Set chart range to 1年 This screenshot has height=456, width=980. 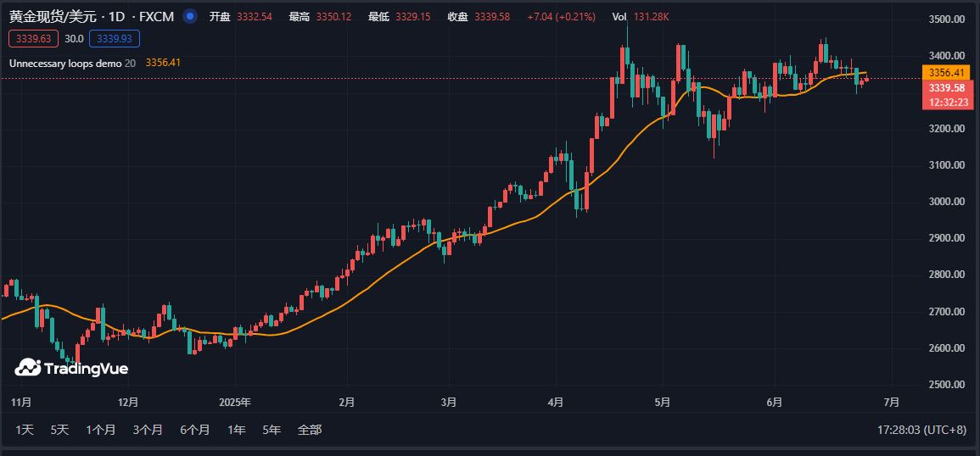237,430
